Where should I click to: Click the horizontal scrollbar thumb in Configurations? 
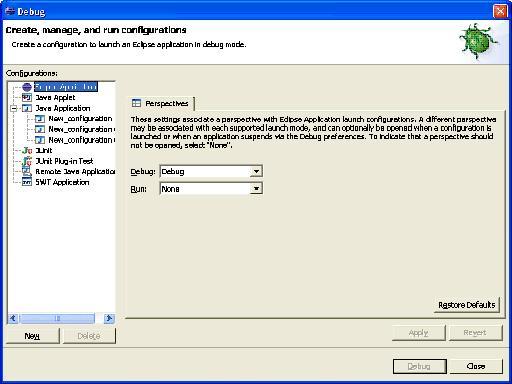(x=57, y=318)
